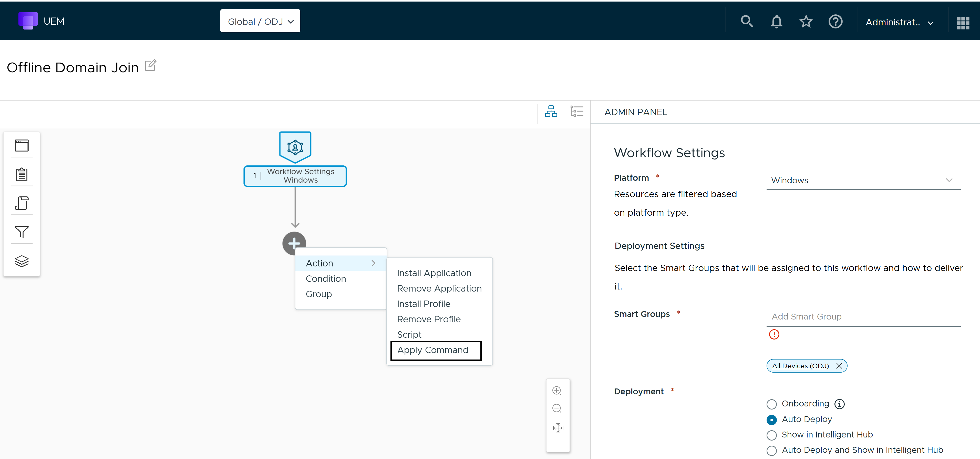This screenshot has height=459, width=980.
Task: Zoom in on the workflow canvas
Action: point(557,391)
